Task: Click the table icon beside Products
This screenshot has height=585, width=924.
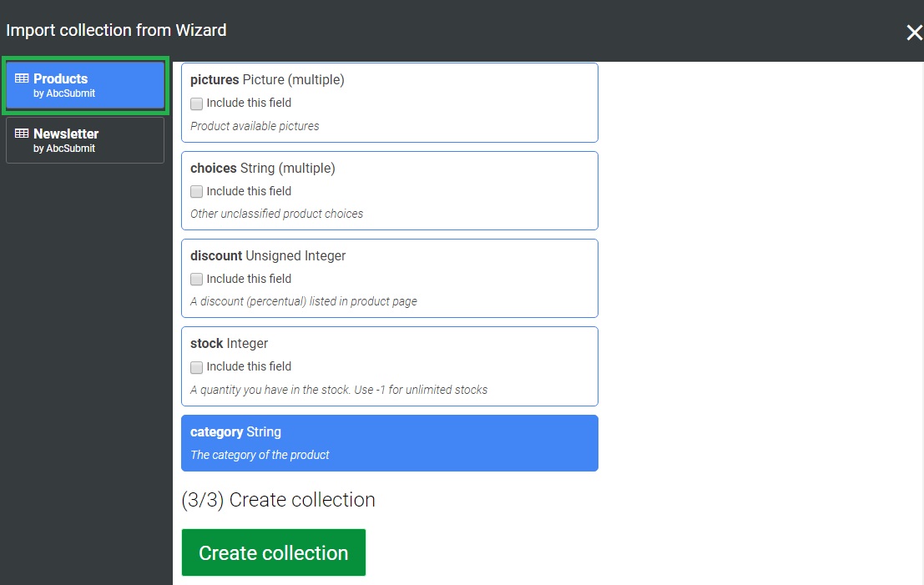Action: point(22,79)
